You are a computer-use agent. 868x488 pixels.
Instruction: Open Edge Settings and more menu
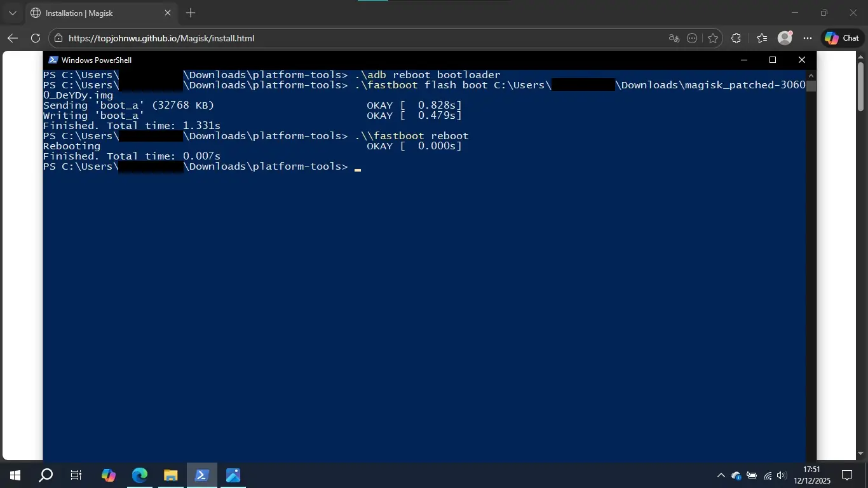808,38
